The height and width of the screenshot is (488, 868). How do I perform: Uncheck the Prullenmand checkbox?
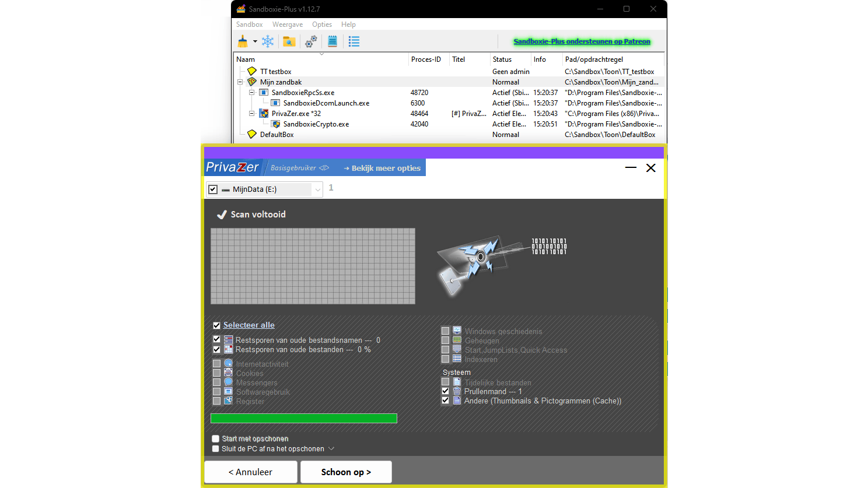pos(446,391)
